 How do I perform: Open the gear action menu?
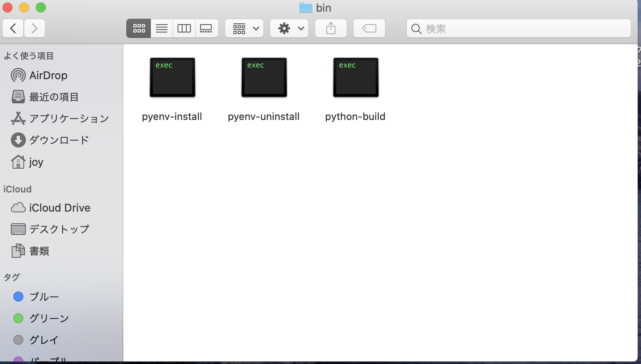(289, 28)
